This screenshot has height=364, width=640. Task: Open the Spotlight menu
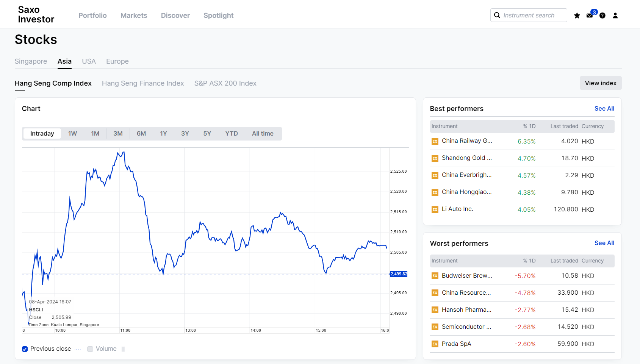tap(219, 16)
